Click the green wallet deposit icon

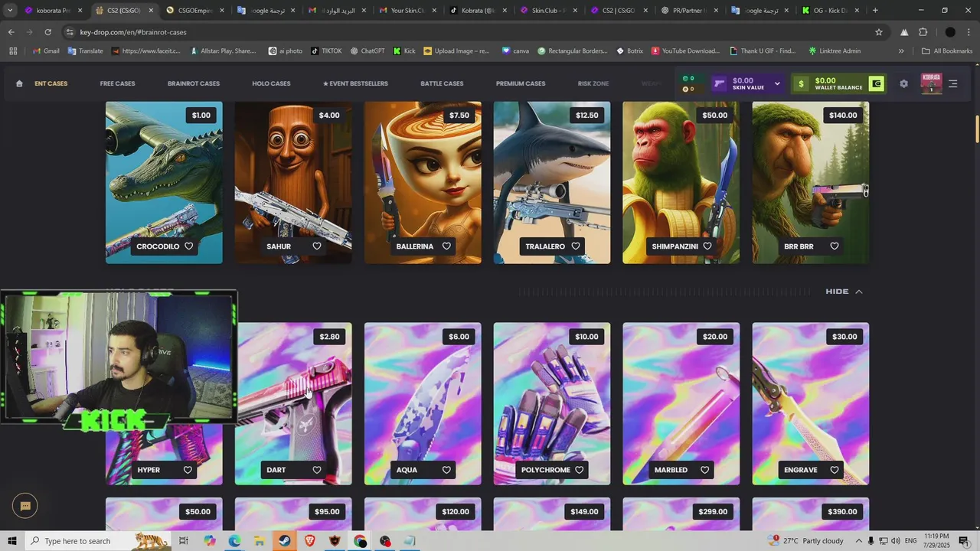click(876, 83)
